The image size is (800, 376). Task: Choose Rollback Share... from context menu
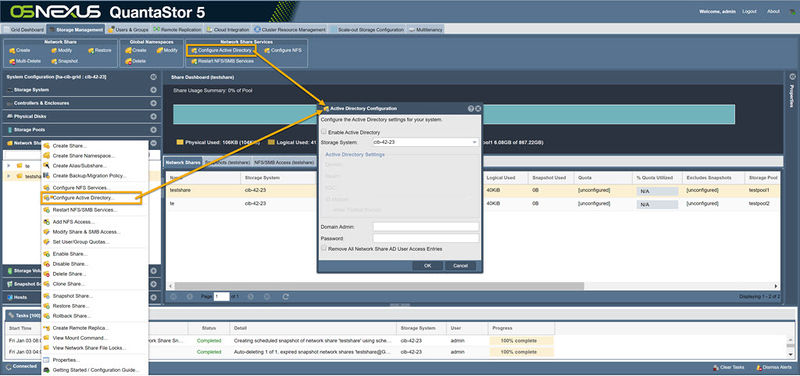72,316
